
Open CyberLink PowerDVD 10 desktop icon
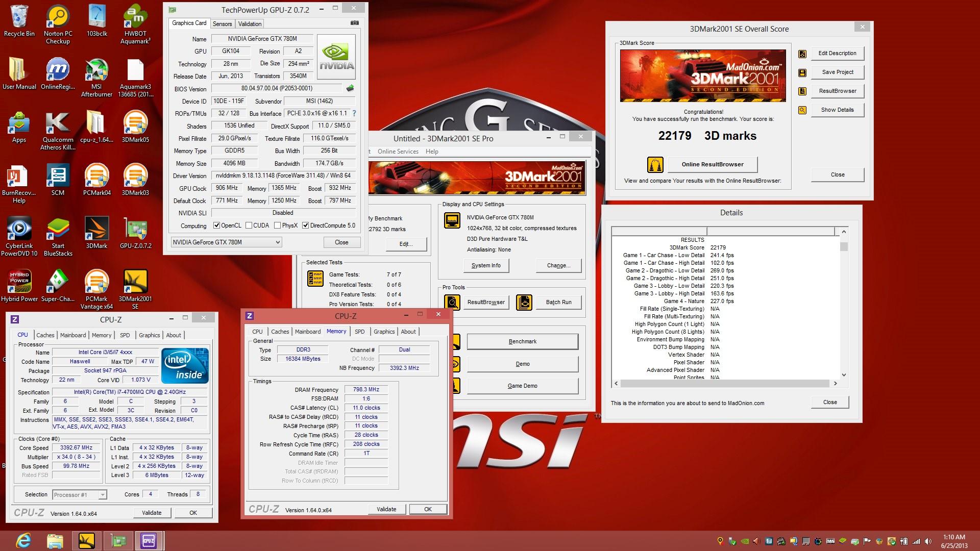[19, 237]
